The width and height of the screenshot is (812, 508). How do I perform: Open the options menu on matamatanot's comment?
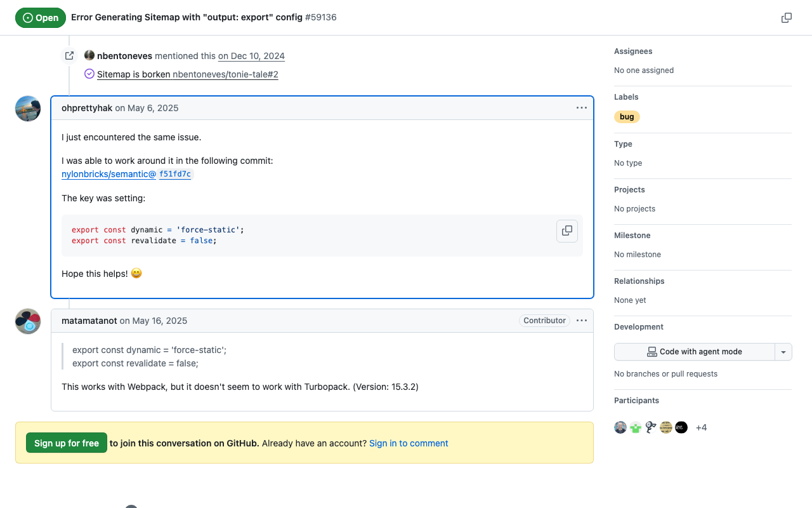point(581,321)
